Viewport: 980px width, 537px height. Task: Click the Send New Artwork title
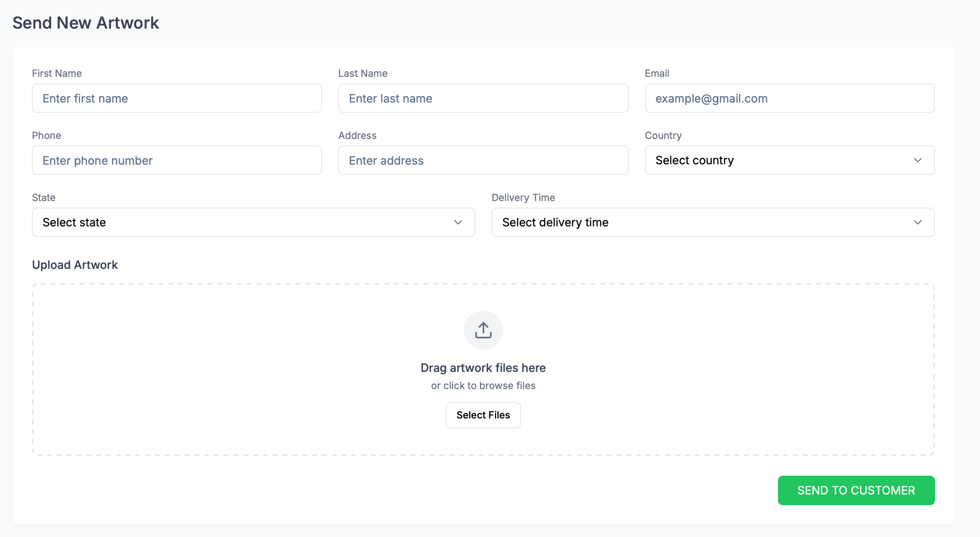click(x=85, y=23)
